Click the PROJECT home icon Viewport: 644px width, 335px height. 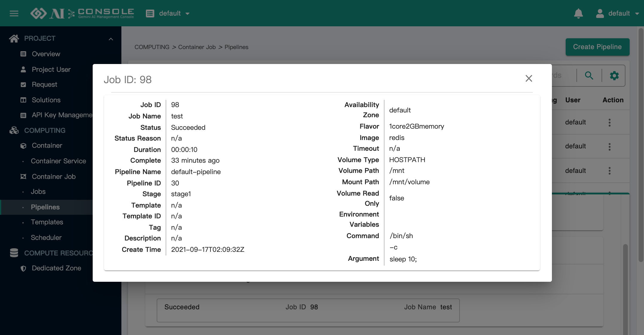(x=14, y=38)
